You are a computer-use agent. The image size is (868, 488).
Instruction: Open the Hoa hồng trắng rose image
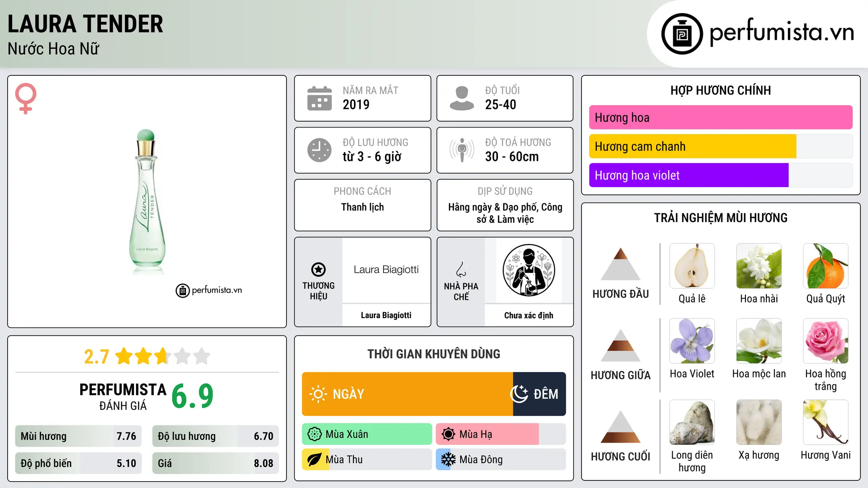click(826, 341)
